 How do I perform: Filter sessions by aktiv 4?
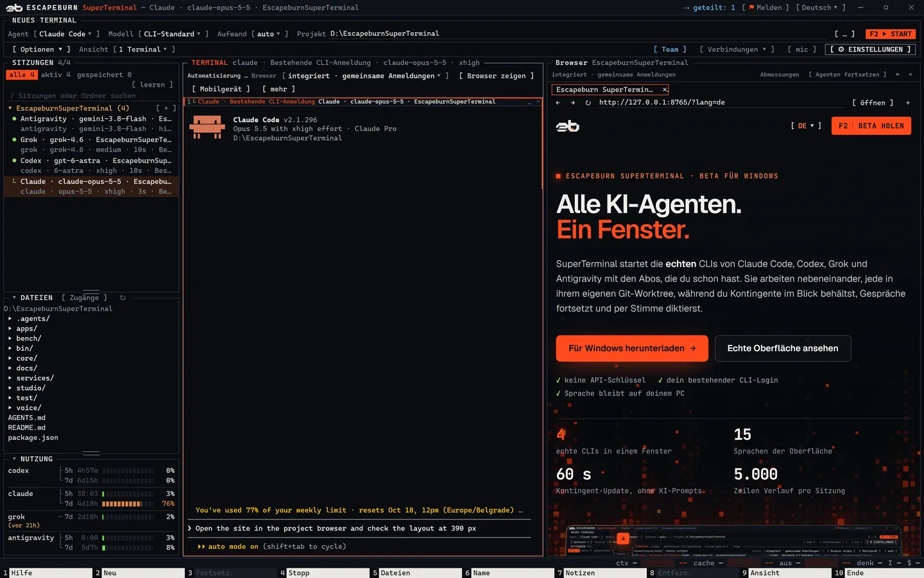56,74
